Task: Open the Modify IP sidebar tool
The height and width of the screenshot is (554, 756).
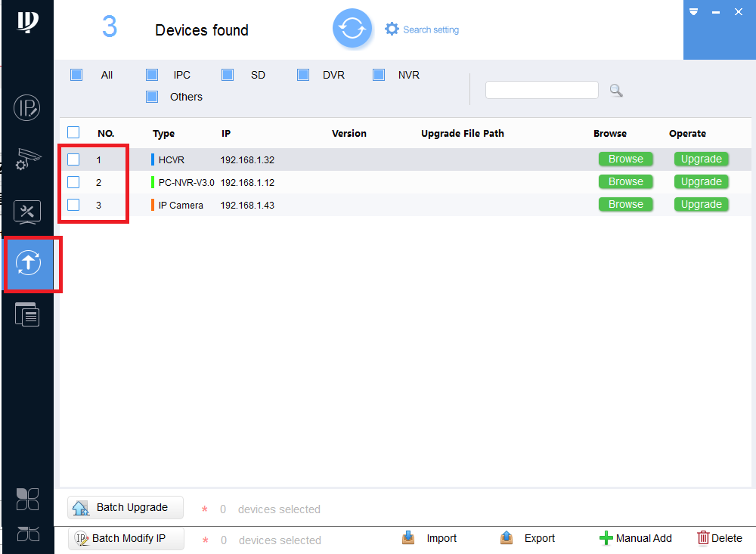Action: (x=27, y=108)
